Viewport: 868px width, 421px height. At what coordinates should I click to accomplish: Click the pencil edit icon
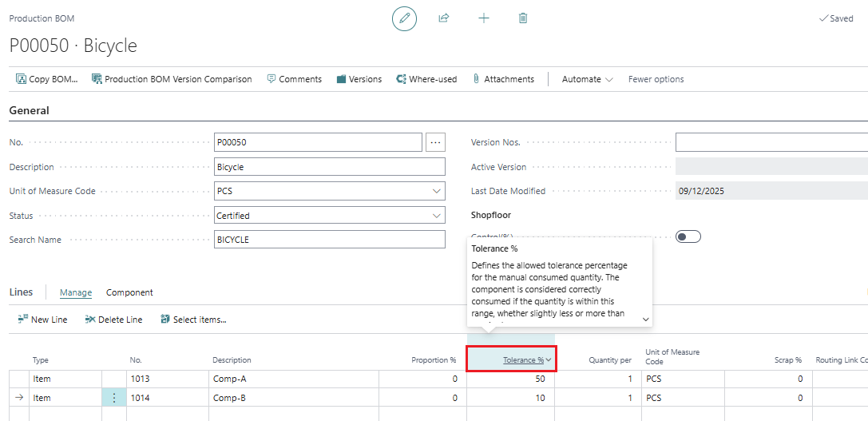tap(404, 18)
